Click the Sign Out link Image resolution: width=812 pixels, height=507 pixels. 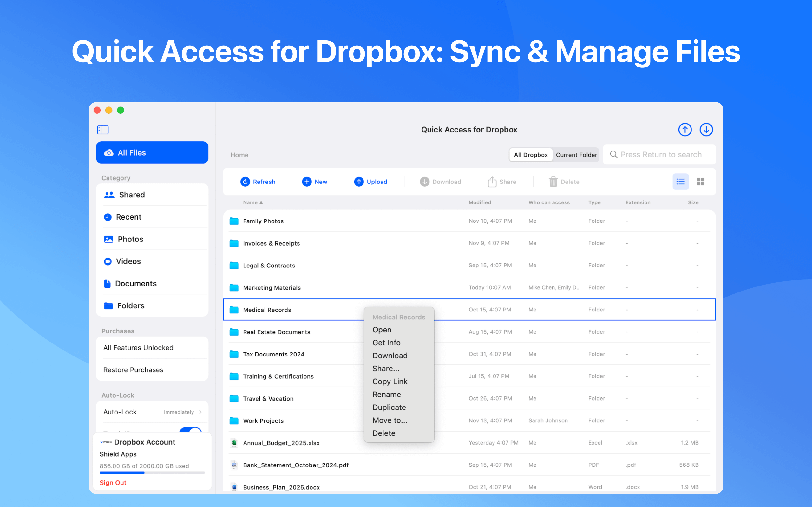[113, 483]
